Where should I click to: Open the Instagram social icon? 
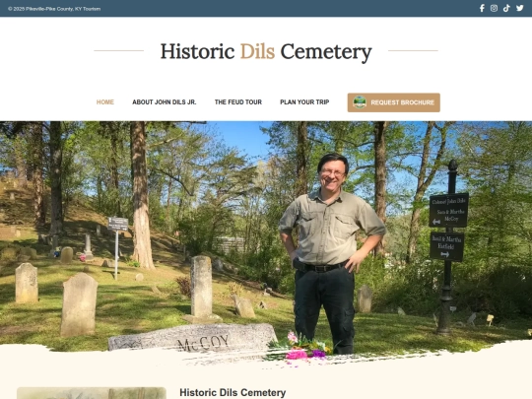pos(494,8)
